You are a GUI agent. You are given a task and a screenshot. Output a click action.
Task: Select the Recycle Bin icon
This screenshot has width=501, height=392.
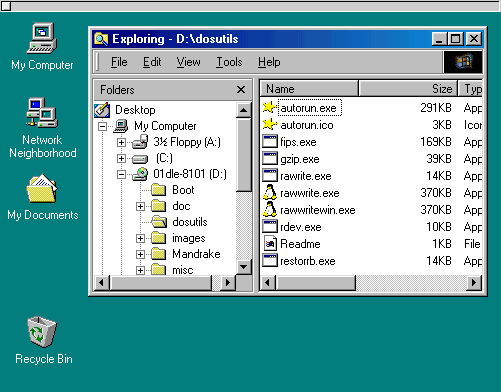[x=42, y=332]
